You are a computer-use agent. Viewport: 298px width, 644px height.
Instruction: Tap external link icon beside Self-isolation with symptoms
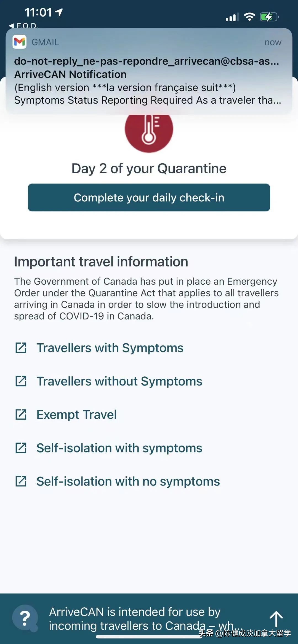(21, 448)
